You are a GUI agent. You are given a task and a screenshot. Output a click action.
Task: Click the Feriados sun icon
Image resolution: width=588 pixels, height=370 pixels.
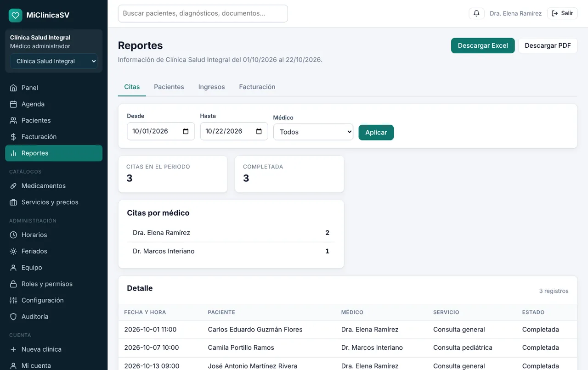click(13, 251)
